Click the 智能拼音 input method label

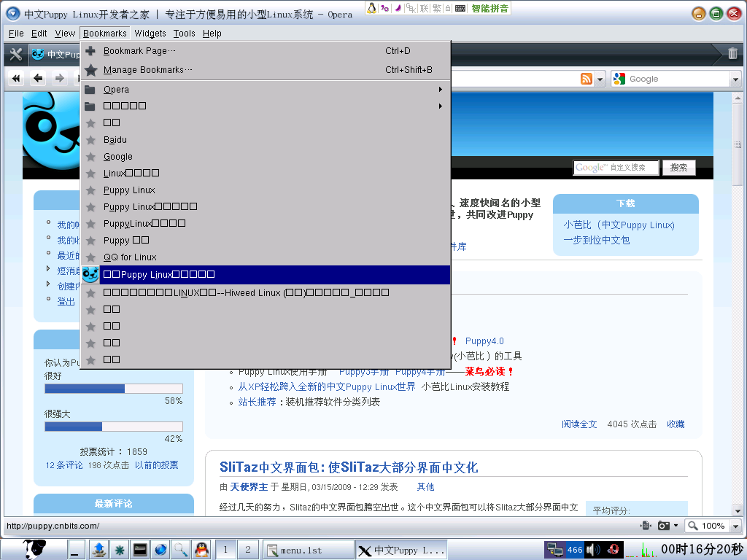pos(489,8)
